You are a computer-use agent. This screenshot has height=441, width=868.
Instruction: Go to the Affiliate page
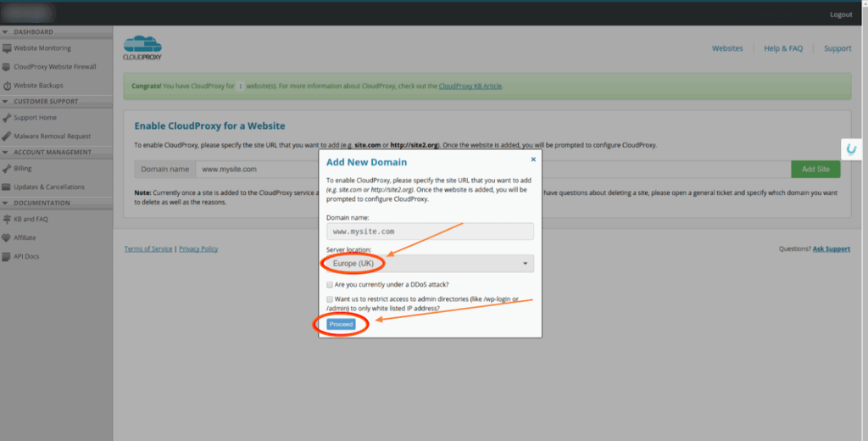point(25,237)
